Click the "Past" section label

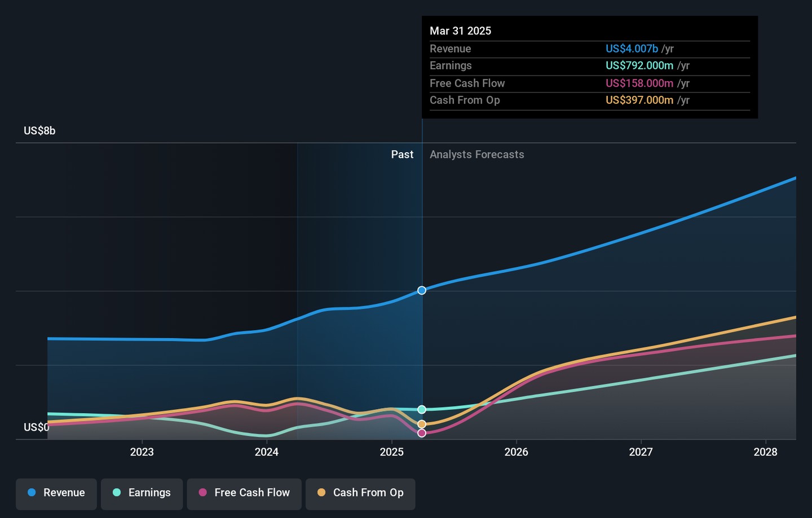402,154
